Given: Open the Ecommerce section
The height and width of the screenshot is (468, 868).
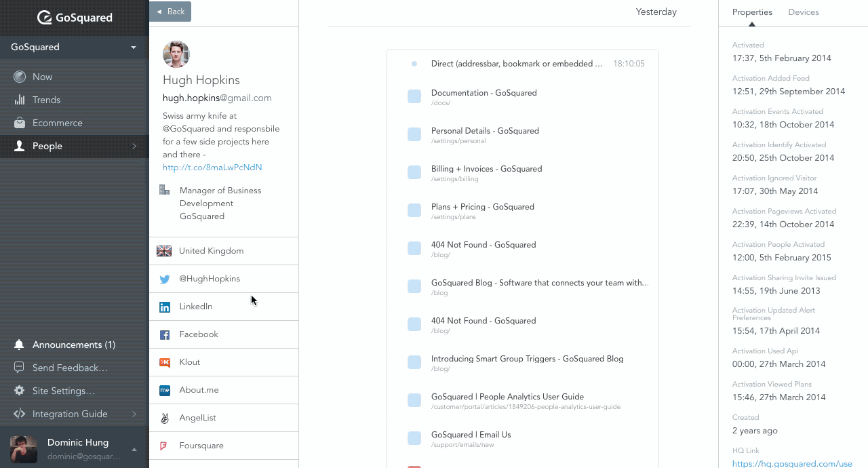Looking at the screenshot, I should coord(75,123).
